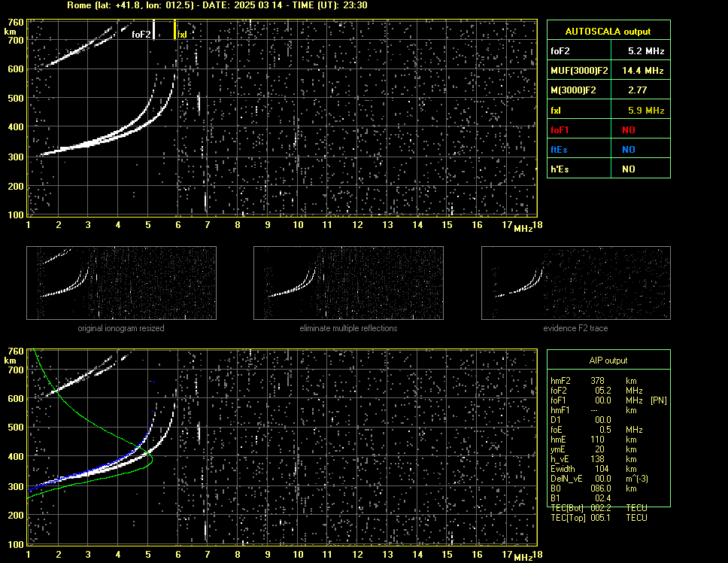Viewport: 728px width, 563px height.
Task: Select the B1 02.4 value
Action: [602, 498]
